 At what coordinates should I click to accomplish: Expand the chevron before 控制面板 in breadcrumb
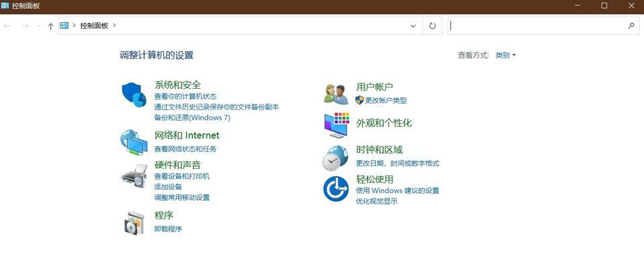pos(75,25)
